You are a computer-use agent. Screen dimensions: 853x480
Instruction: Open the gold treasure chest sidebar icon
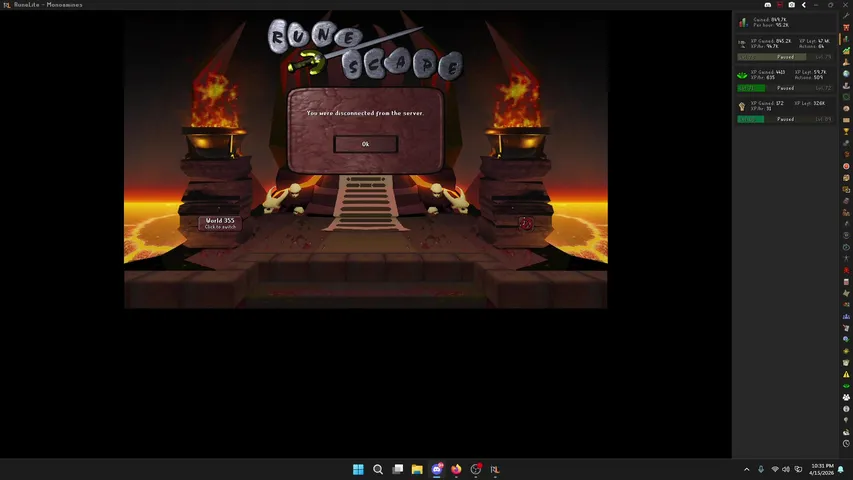pyautogui.click(x=846, y=177)
